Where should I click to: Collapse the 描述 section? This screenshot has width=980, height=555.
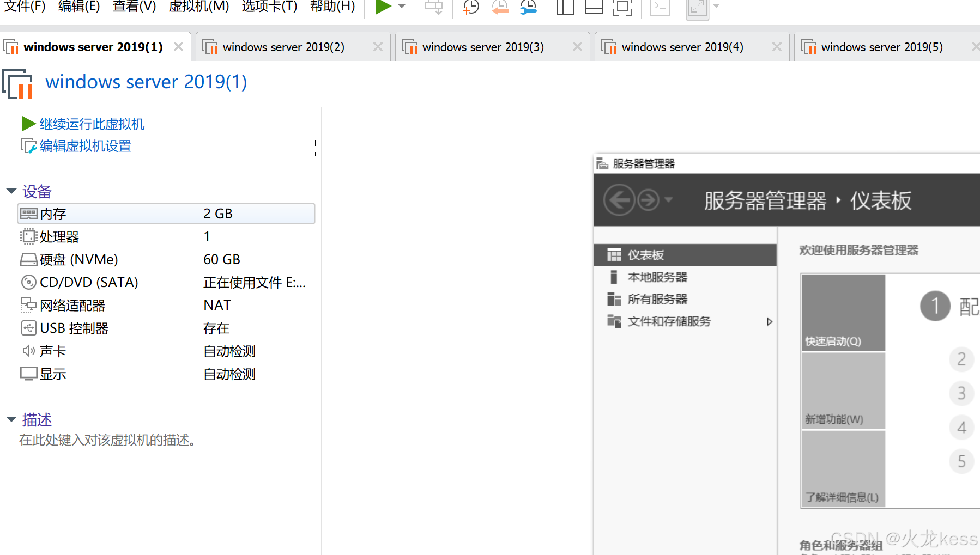pyautogui.click(x=11, y=419)
